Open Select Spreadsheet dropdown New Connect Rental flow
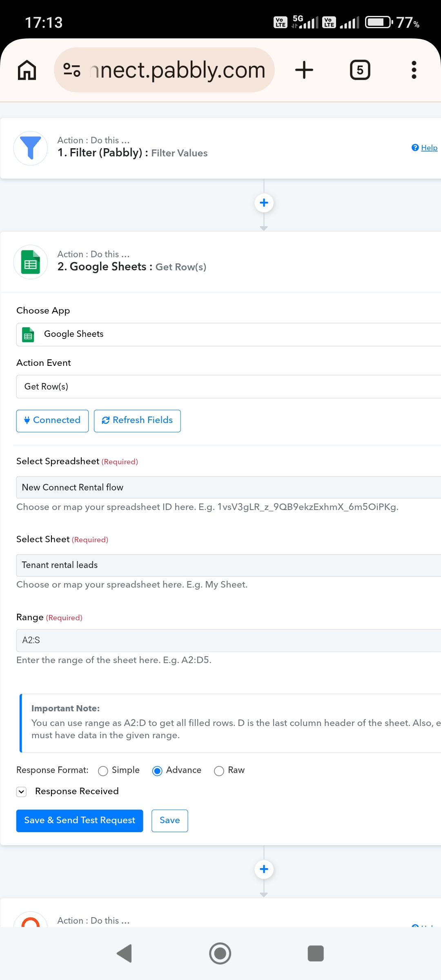Image resolution: width=441 pixels, height=980 pixels. click(229, 487)
